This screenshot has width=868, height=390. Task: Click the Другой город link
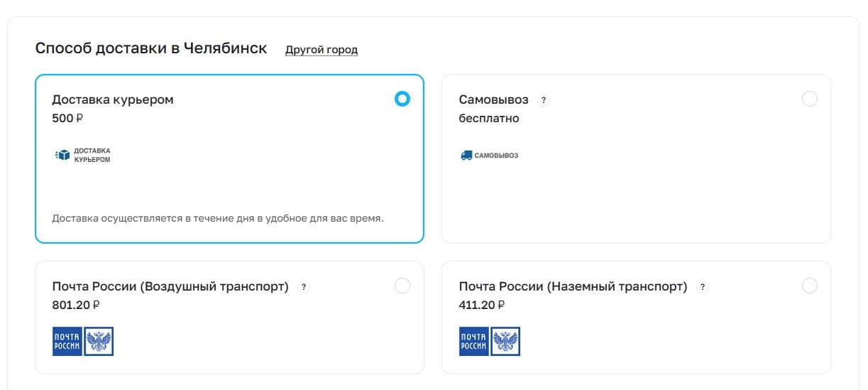[x=322, y=50]
